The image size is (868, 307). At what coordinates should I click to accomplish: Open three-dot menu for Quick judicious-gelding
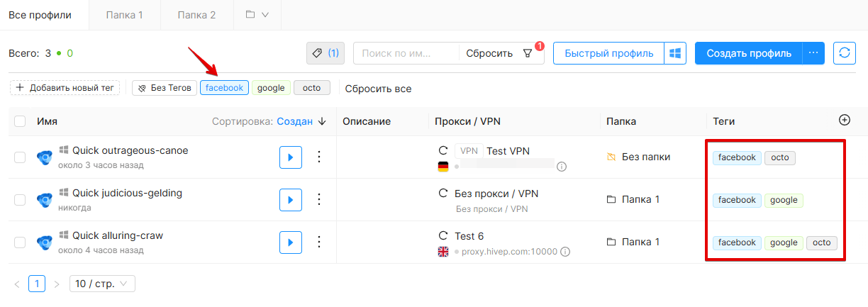click(x=319, y=200)
